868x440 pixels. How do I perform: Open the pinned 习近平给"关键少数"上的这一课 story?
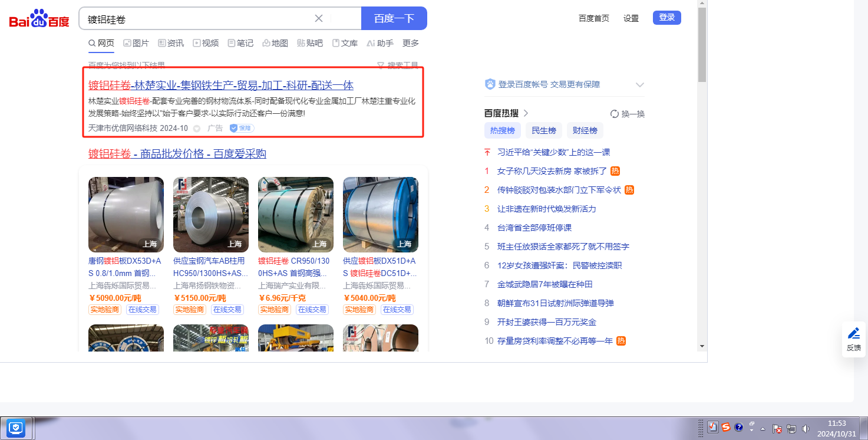click(x=554, y=152)
